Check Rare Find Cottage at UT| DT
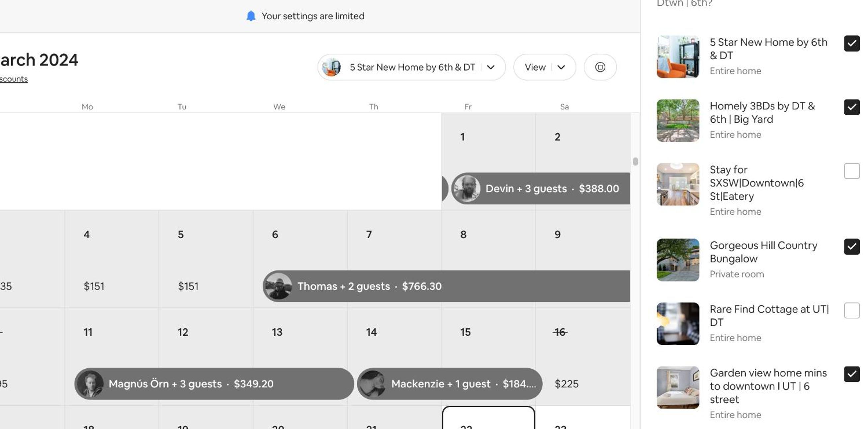The height and width of the screenshot is (429, 868). (x=851, y=310)
